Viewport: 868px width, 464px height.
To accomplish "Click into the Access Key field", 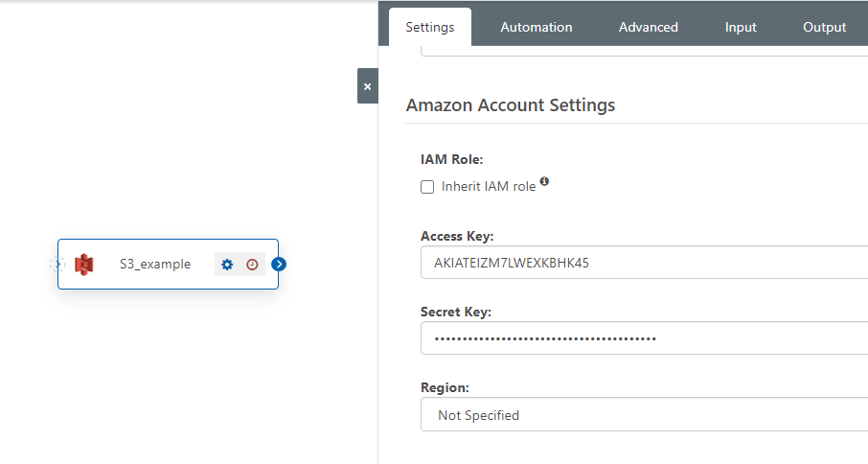I will click(645, 263).
